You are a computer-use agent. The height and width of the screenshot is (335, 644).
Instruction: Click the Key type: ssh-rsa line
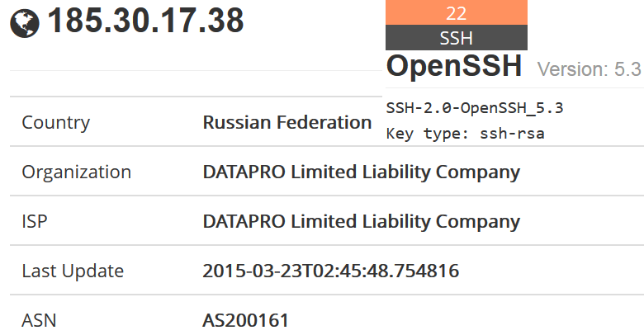466,134
